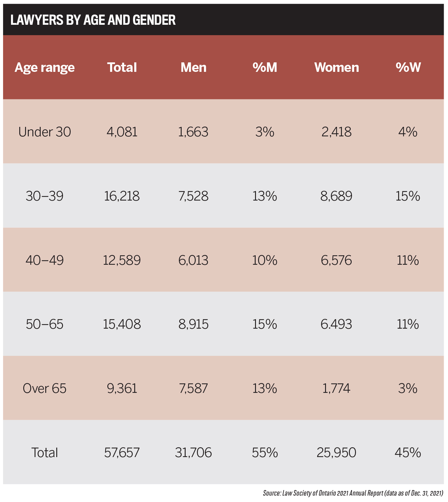Click the Lawyers by Age and Gender title
This screenshot has width=448, height=502.
pyautogui.click(x=93, y=20)
